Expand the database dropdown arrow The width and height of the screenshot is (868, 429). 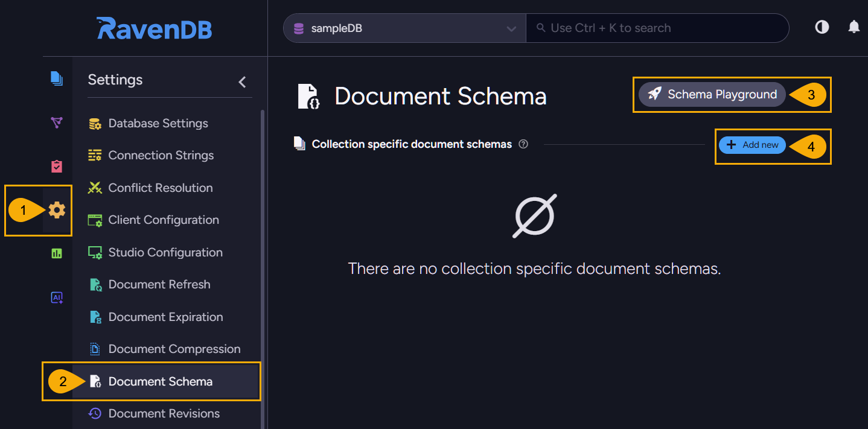coord(511,28)
